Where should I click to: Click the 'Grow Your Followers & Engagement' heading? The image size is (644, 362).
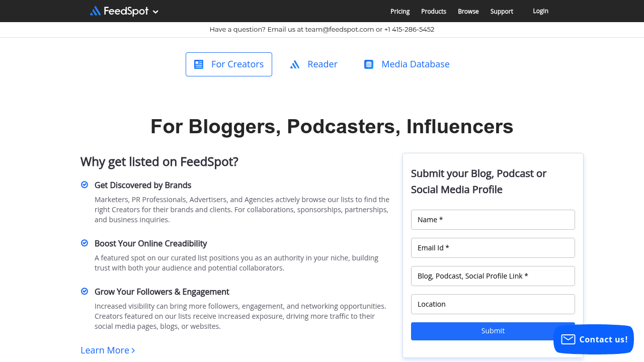click(162, 292)
